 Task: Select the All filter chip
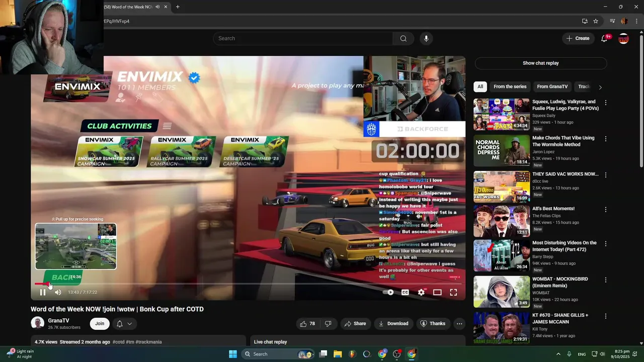point(480,86)
